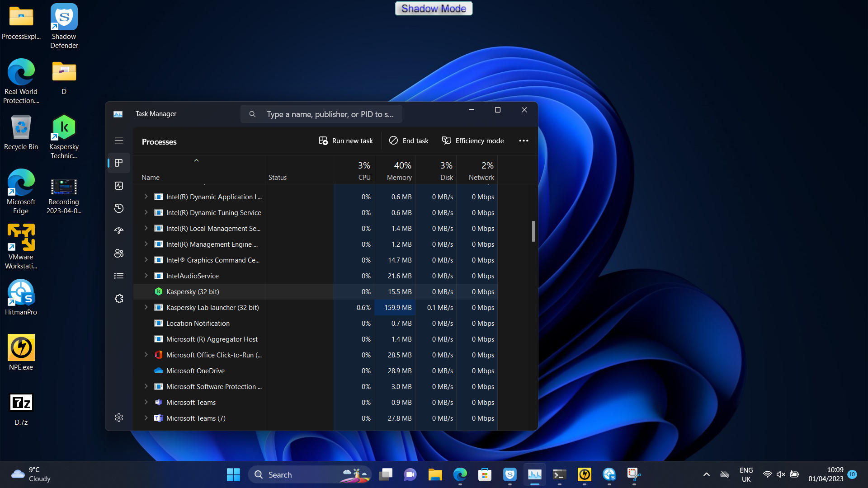Open the App history sidebar icon
The image size is (868, 488).
[119, 208]
